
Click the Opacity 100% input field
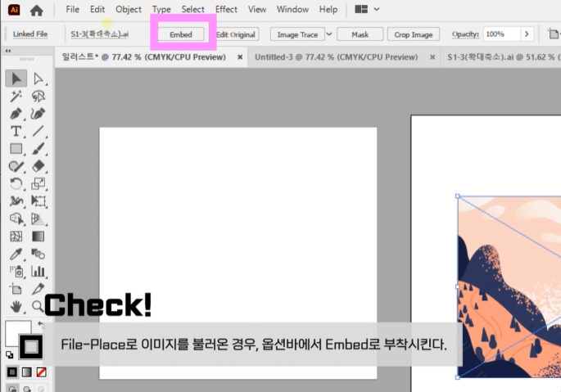pos(501,34)
